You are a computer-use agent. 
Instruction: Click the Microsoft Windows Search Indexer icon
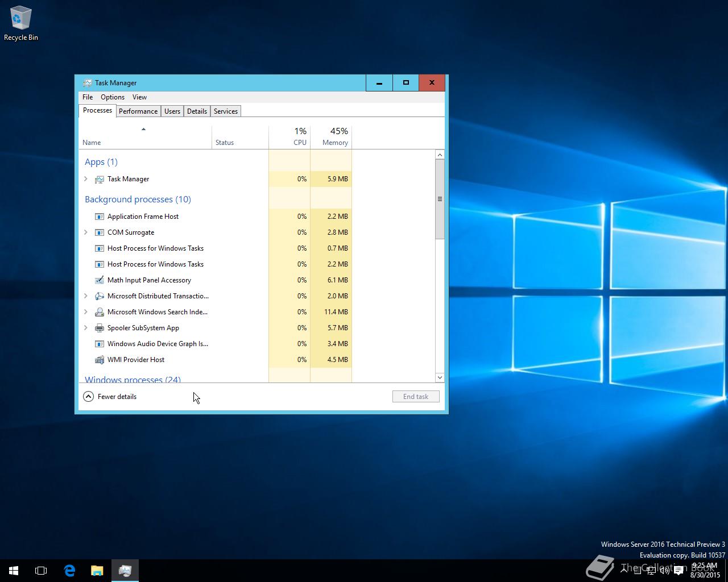[x=100, y=312]
